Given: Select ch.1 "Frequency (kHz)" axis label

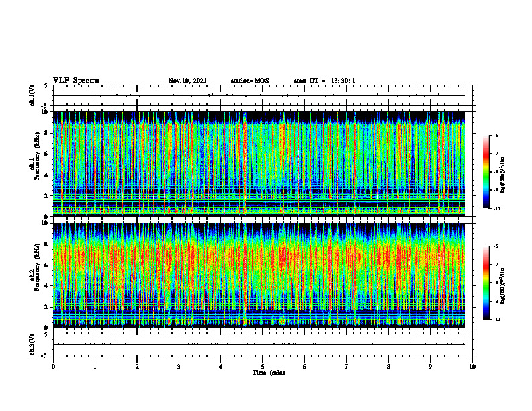Looking at the screenshot, I should click(x=37, y=156).
